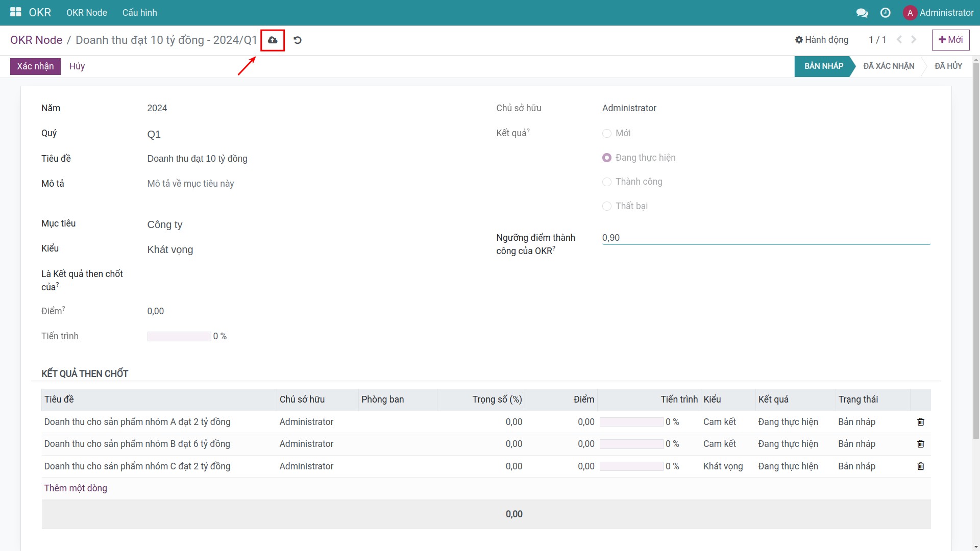This screenshot has height=551, width=980.
Task: Go to the previous record arrow
Action: point(899,39)
